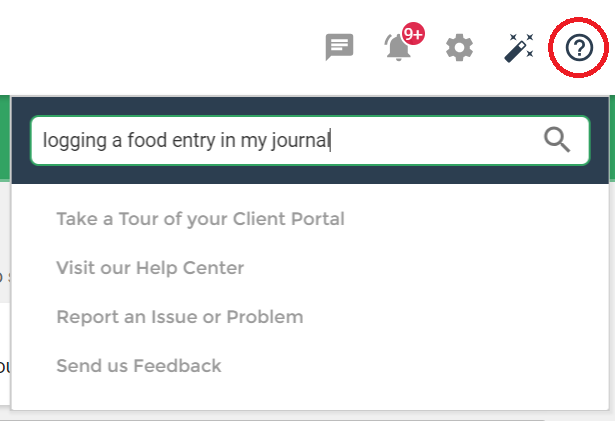Click the word "journal" in the search query
The height and width of the screenshot is (421, 615).
(300, 140)
